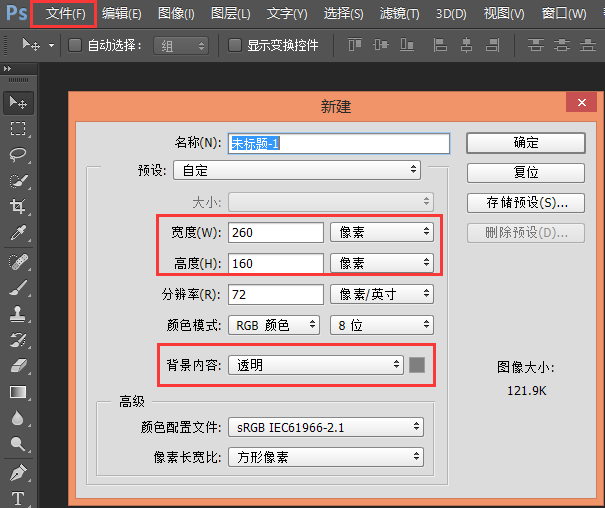Click the Move tool options bar icon
Image resolution: width=605 pixels, height=508 pixels.
31,45
